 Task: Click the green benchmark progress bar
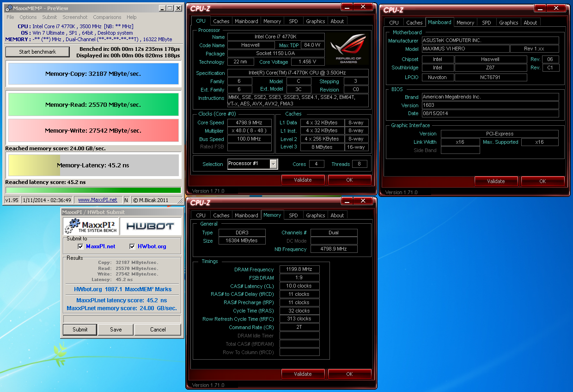coord(93,190)
